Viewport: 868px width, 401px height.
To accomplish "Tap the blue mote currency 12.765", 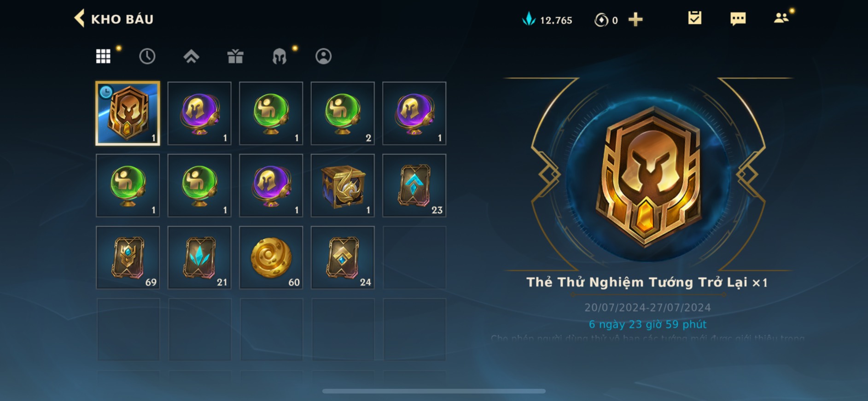I will click(x=547, y=20).
